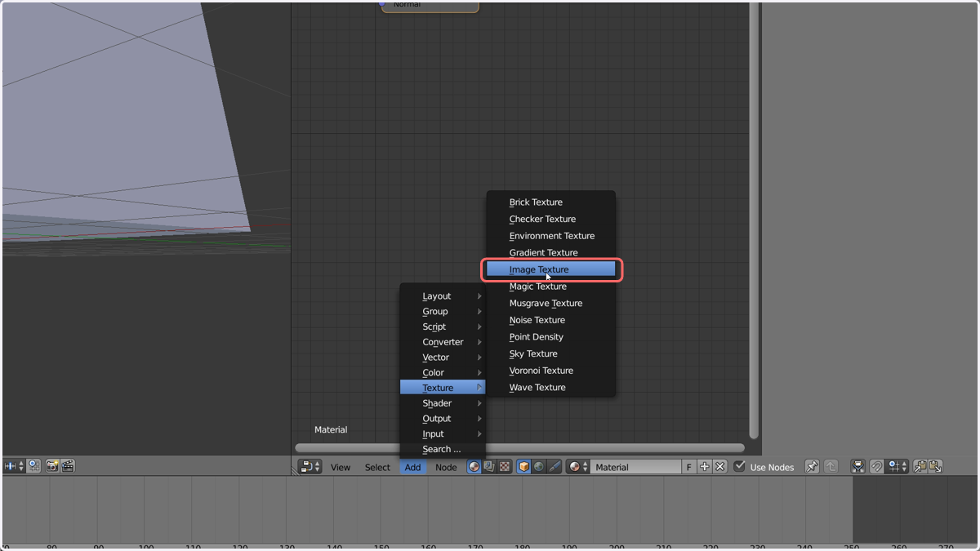This screenshot has width=980, height=551.
Task: Expand the Vector submenu
Action: tap(443, 358)
